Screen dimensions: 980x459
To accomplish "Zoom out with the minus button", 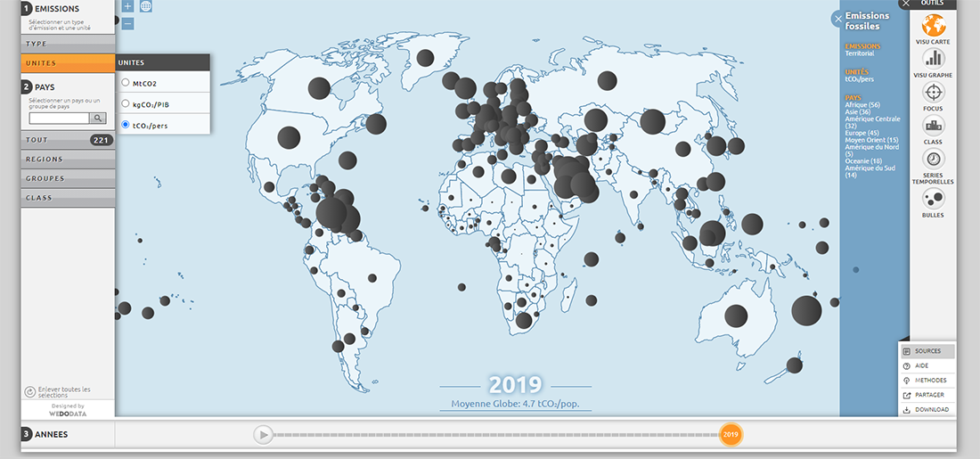I will coord(127,24).
